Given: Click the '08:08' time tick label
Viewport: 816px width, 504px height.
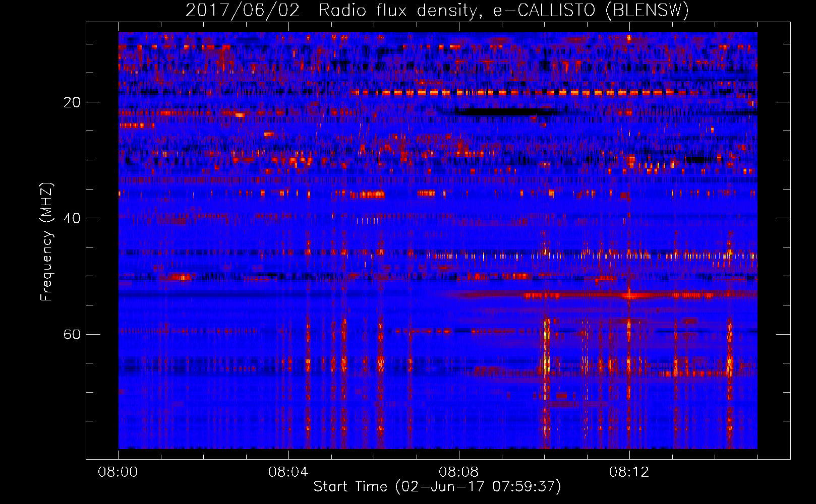Looking at the screenshot, I should point(458,472).
